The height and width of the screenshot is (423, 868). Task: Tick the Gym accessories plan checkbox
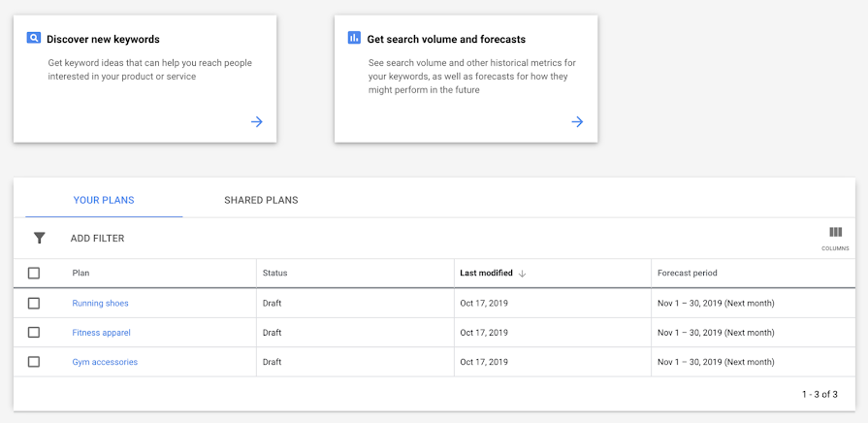click(x=34, y=362)
